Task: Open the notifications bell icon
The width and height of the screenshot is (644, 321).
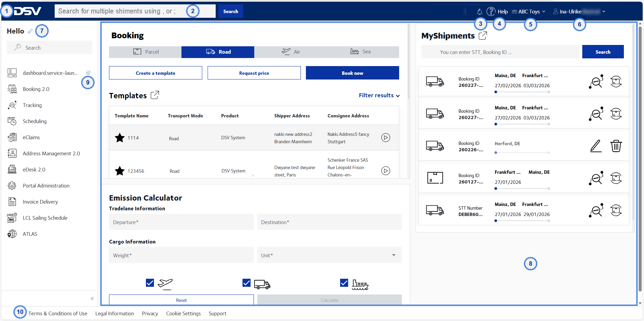Action: (479, 12)
